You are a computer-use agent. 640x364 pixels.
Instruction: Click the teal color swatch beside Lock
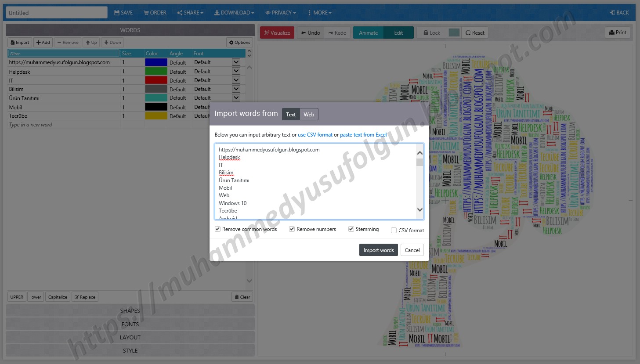[x=454, y=33]
